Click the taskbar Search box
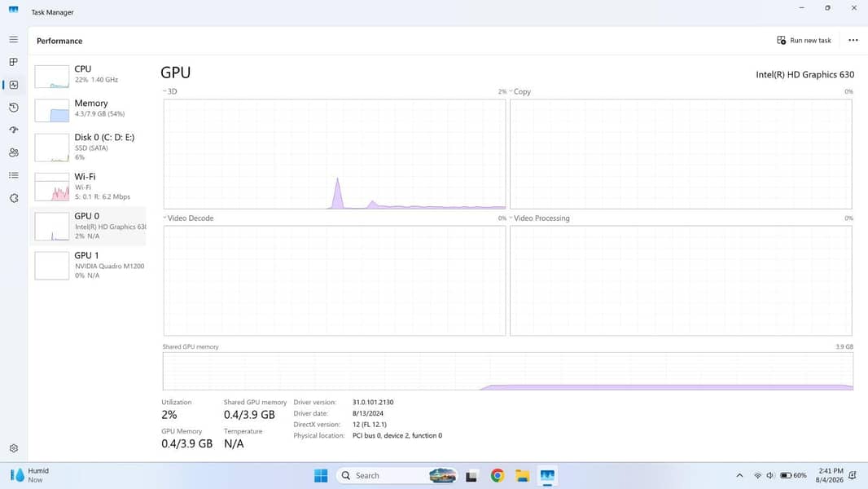 click(x=398, y=475)
